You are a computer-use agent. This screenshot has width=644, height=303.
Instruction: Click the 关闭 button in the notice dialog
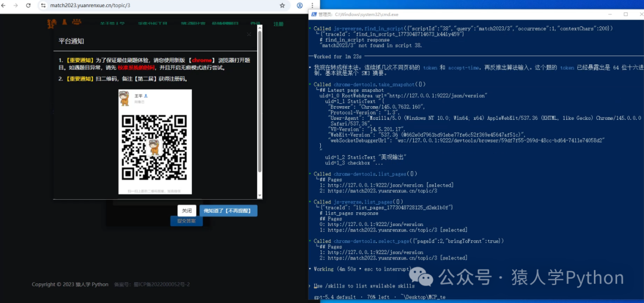[x=187, y=211]
